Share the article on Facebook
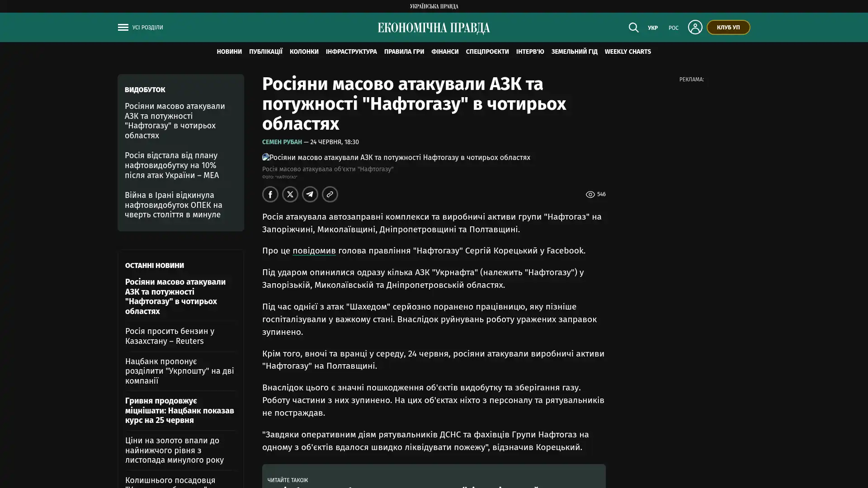Screen dimensions: 868x488 pyautogui.click(x=270, y=194)
